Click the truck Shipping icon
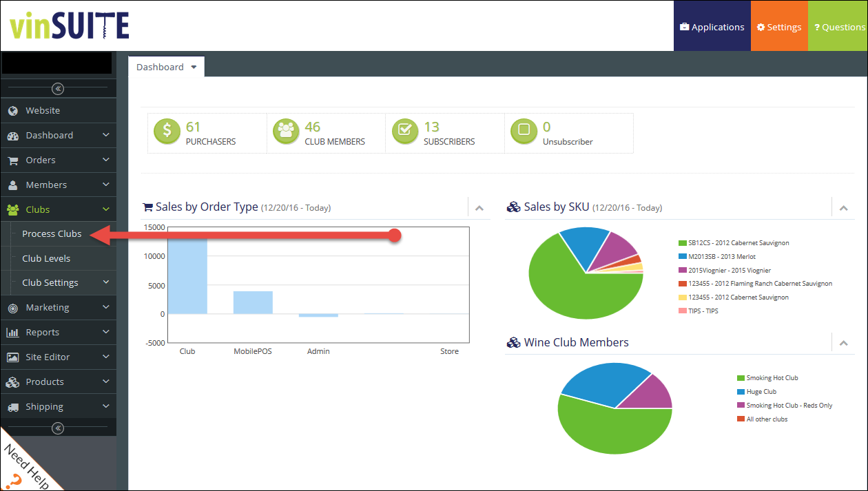The width and height of the screenshot is (868, 491). coord(12,407)
